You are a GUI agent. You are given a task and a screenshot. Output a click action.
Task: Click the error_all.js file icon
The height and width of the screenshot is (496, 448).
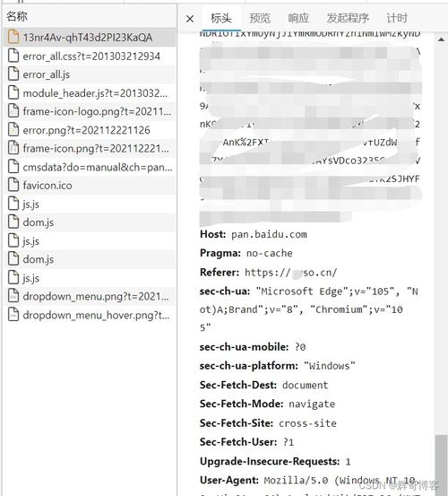(13, 74)
